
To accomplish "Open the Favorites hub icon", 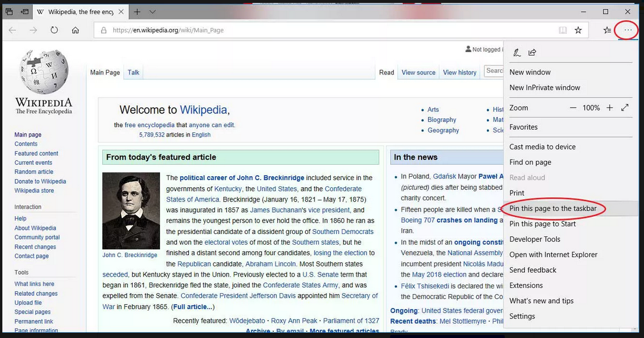I will coord(607,30).
